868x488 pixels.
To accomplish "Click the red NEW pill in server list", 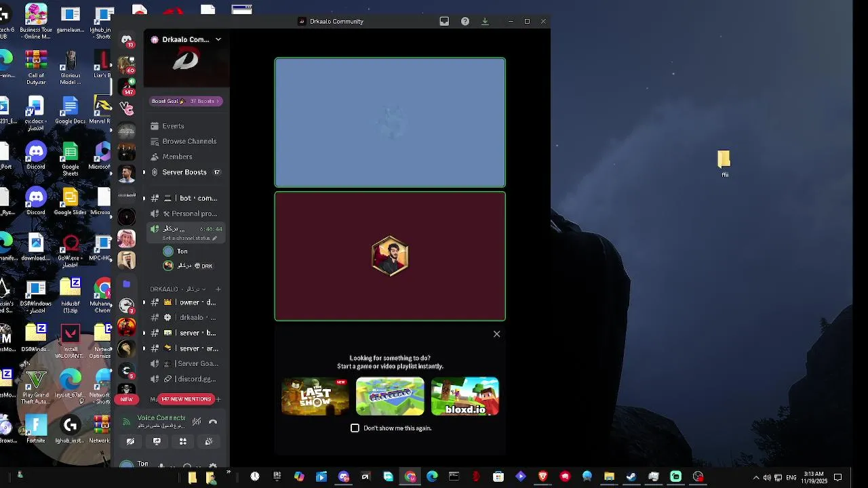I will [127, 399].
